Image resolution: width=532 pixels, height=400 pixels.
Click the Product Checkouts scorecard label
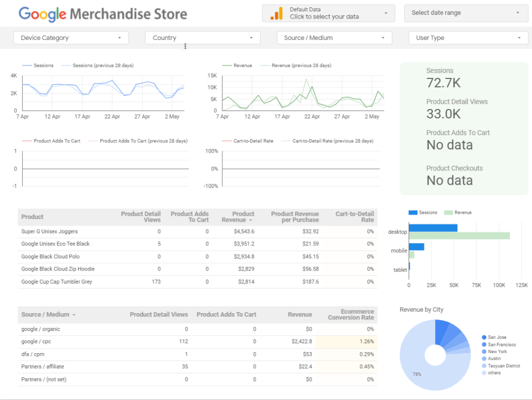tap(454, 168)
